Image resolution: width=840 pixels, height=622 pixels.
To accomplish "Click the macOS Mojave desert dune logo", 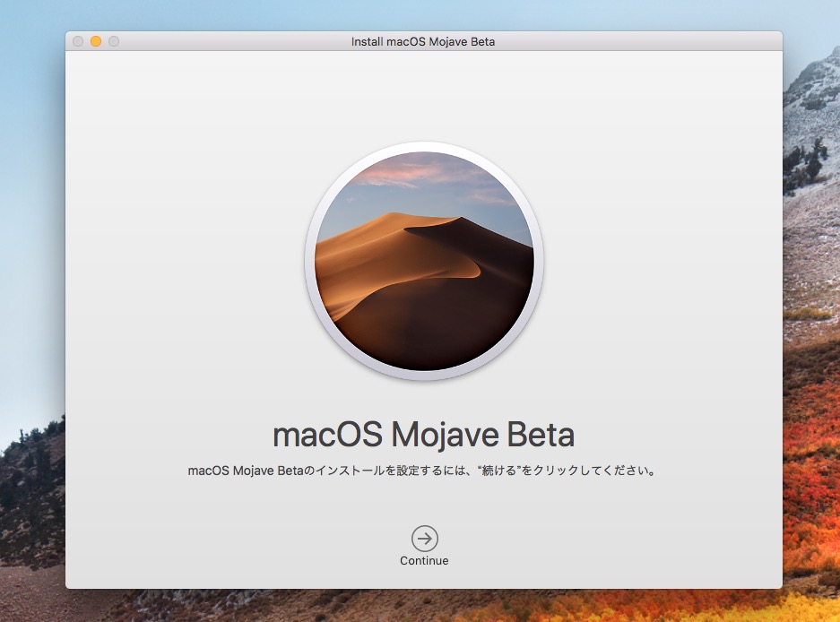I will coord(424,261).
